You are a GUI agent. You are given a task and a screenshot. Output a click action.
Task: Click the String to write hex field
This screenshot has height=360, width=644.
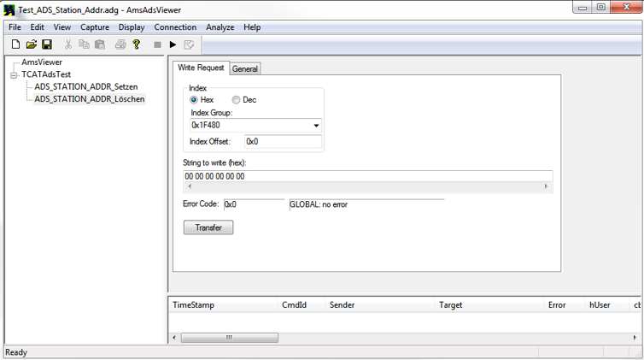[x=367, y=176]
